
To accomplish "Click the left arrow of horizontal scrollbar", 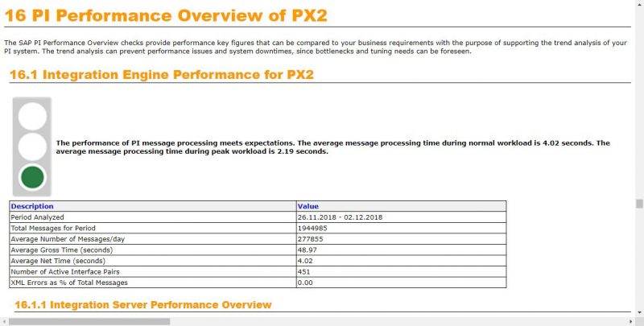I will pos(4,321).
